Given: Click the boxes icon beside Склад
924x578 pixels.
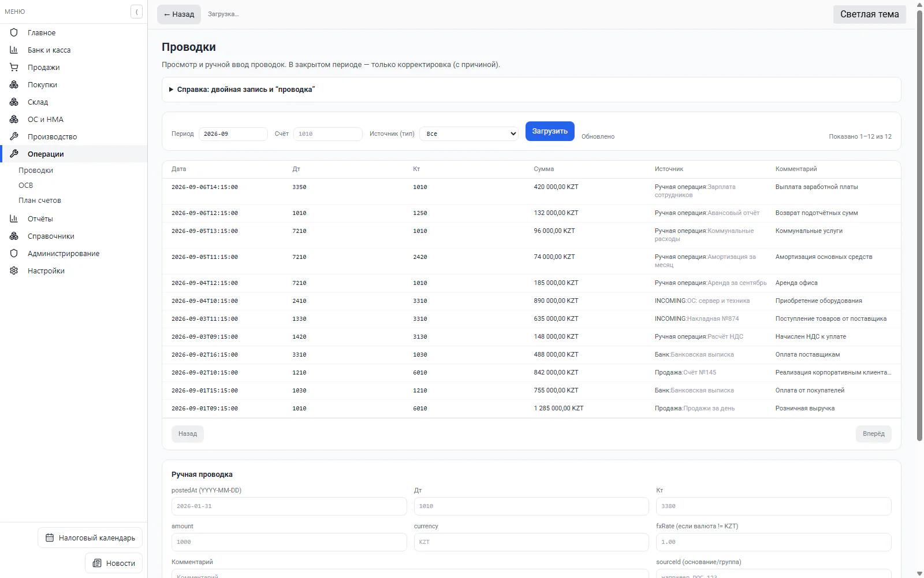Looking at the screenshot, I should point(14,102).
